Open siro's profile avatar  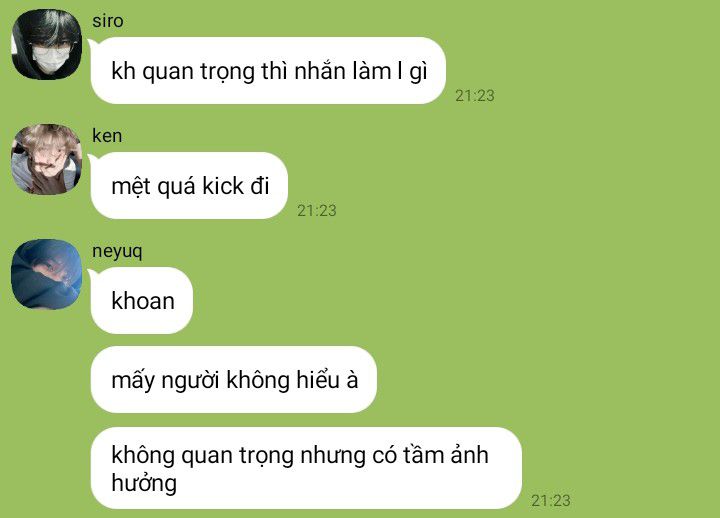[46, 45]
